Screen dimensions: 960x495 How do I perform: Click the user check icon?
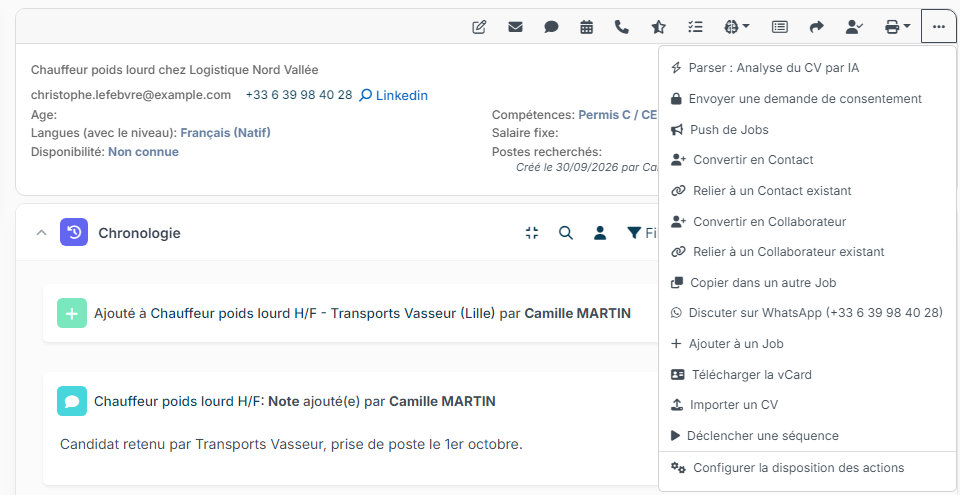click(x=854, y=27)
